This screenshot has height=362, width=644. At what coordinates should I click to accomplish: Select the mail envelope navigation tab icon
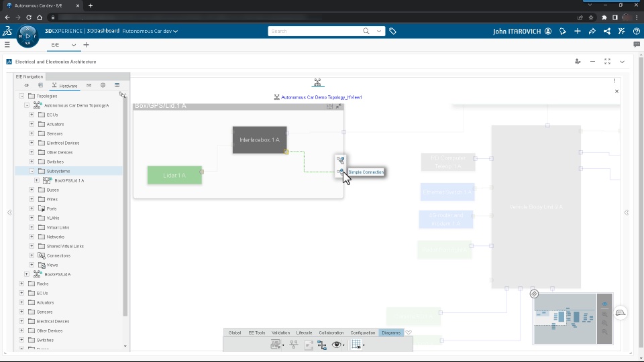(x=89, y=85)
